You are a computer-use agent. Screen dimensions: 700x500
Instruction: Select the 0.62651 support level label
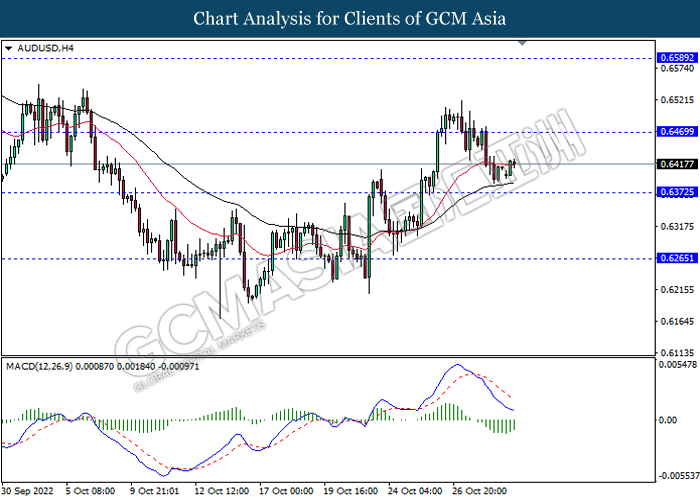click(677, 258)
